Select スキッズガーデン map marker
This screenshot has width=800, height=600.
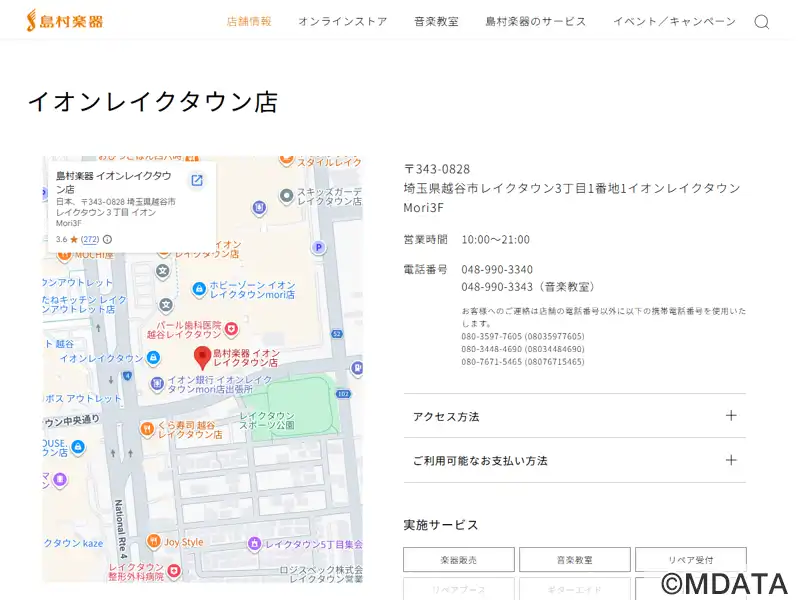coord(287,195)
